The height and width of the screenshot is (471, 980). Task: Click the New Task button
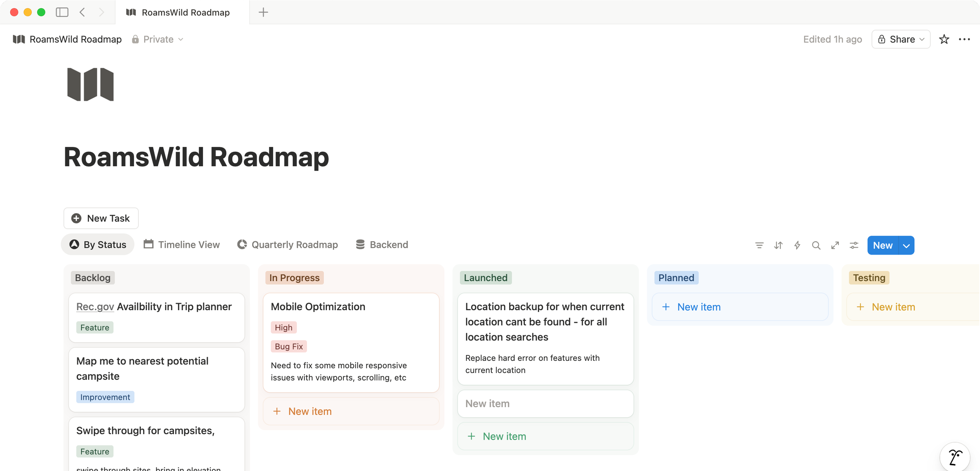point(101,218)
